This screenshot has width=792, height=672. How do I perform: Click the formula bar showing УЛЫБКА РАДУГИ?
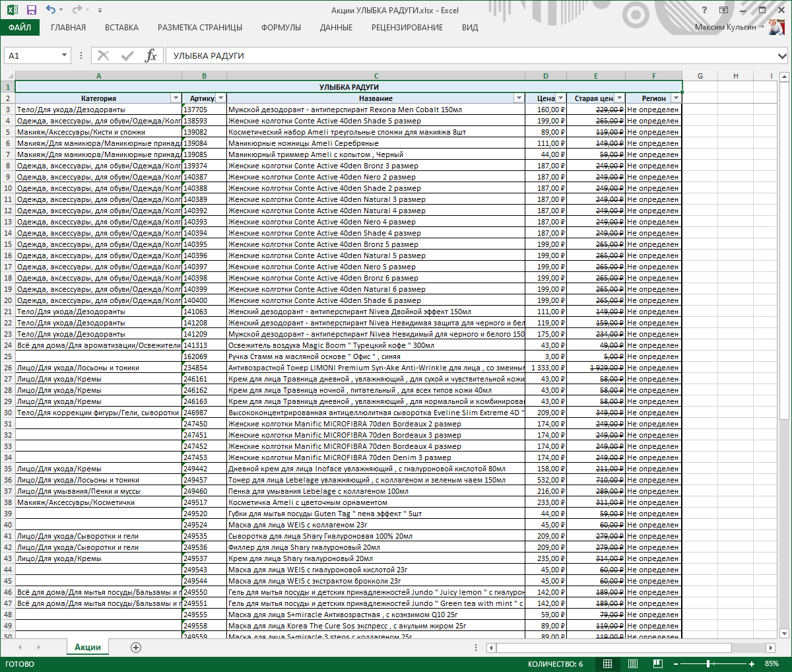[471, 56]
